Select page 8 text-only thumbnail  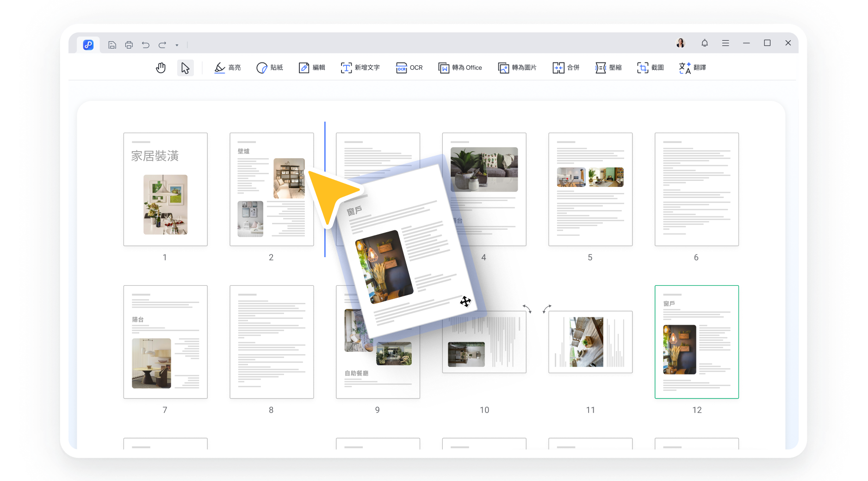[x=272, y=342]
